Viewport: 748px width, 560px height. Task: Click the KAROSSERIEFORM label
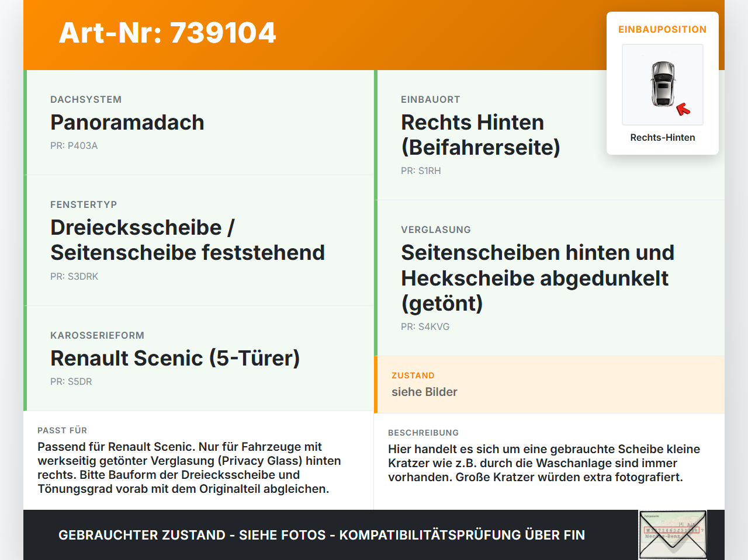tap(97, 336)
